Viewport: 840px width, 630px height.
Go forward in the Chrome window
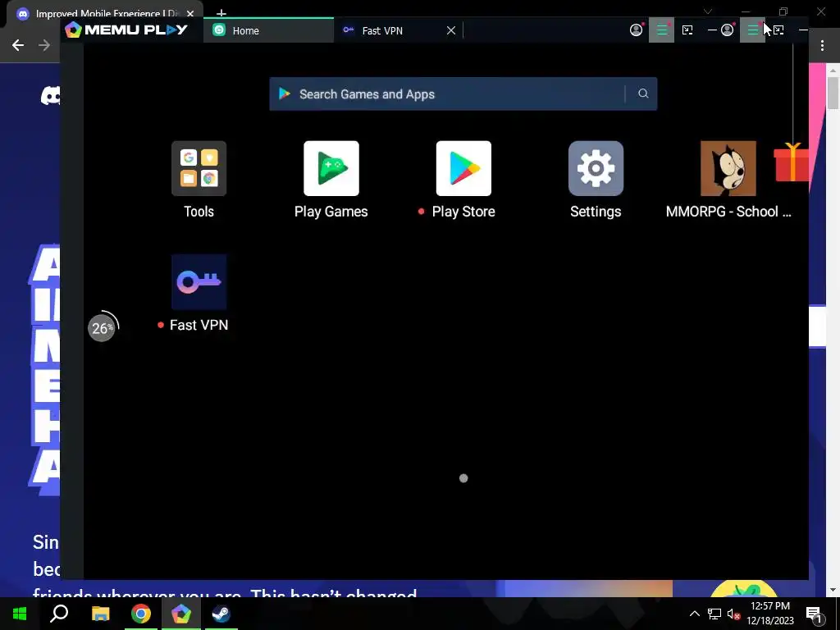tap(44, 45)
